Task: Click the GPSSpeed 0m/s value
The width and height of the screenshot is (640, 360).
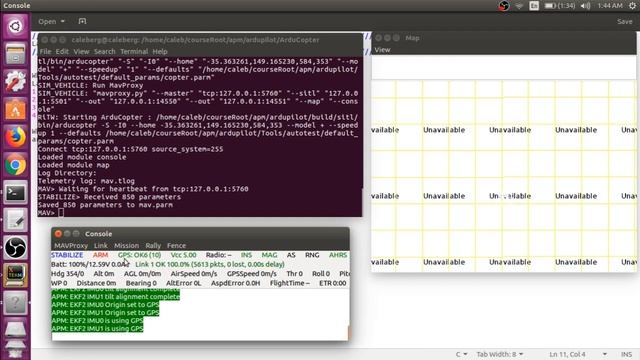Action: pyautogui.click(x=251, y=273)
